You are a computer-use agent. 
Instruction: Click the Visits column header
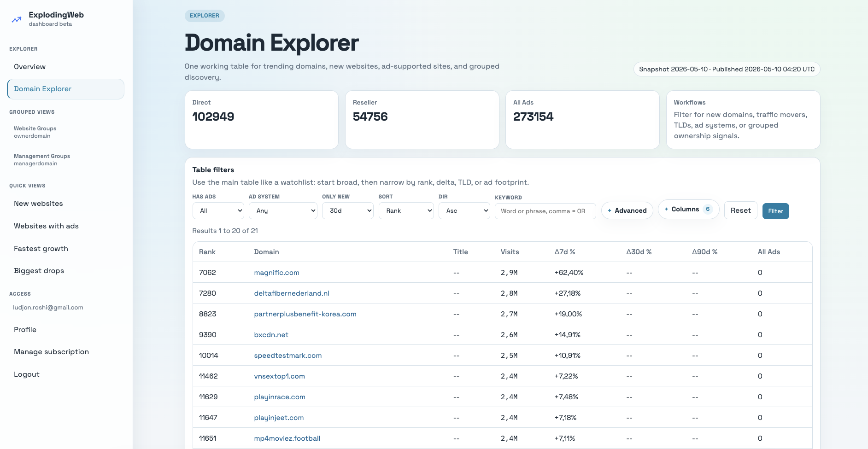510,252
